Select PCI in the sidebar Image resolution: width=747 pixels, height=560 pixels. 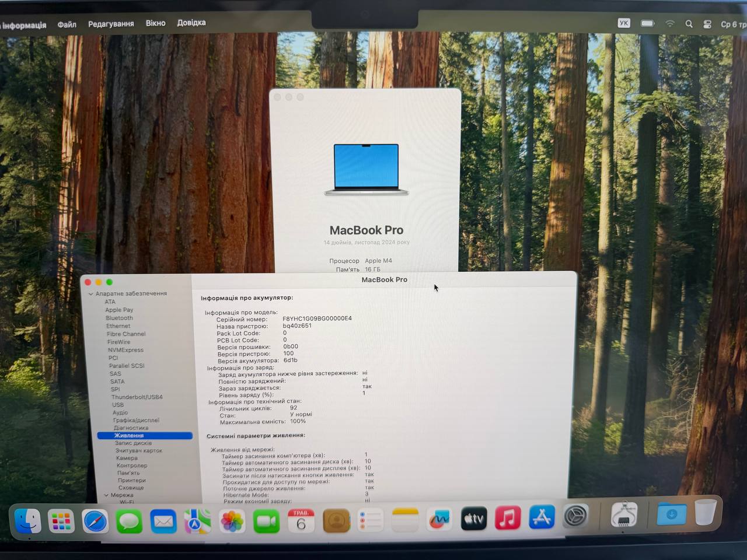113,358
